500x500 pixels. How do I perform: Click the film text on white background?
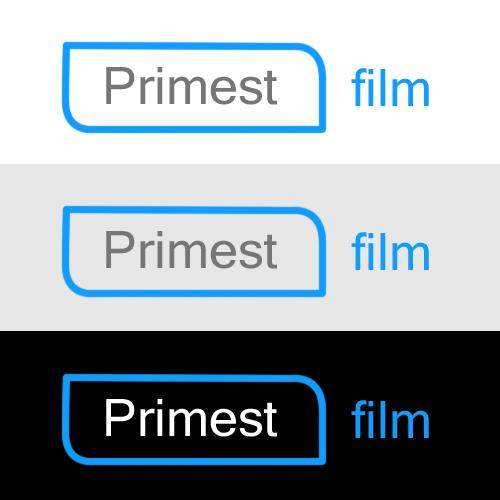point(390,88)
